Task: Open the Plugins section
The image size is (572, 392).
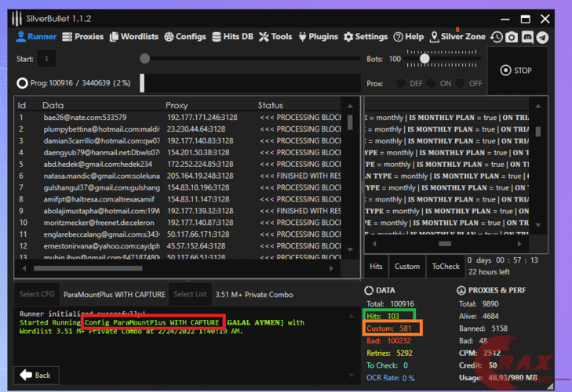Action: click(318, 36)
